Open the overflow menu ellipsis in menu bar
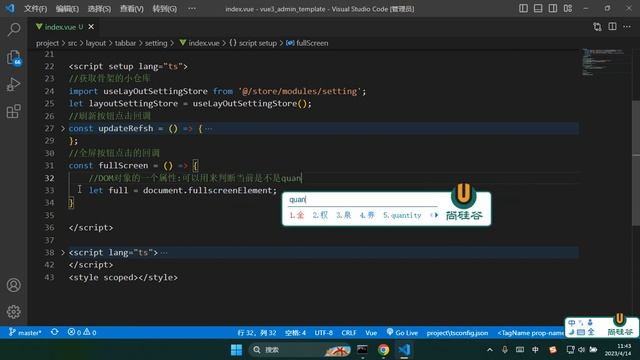Screen dimensions: 640x360 (192, 9)
